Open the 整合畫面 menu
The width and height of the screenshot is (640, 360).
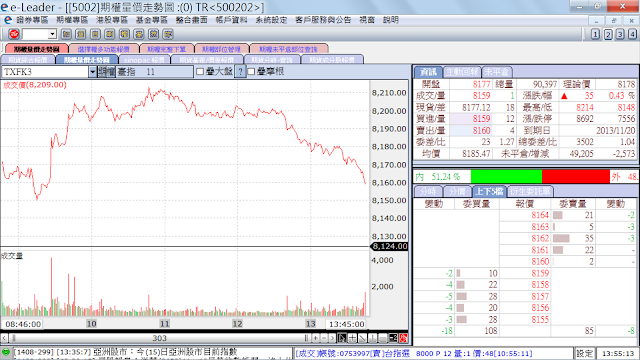191,20
